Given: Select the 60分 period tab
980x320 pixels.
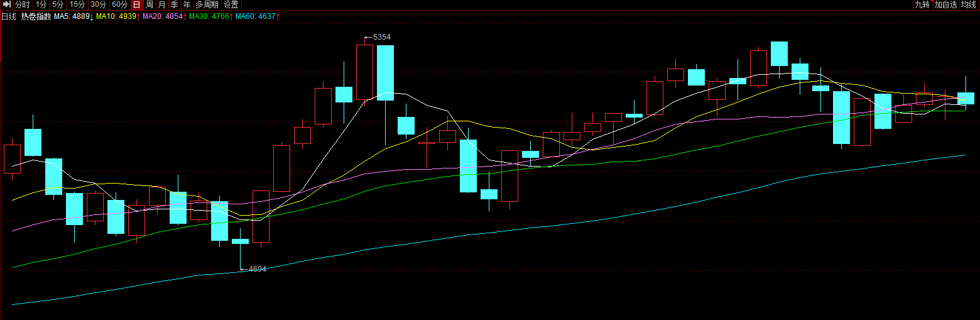Looking at the screenshot, I should click(x=119, y=4).
